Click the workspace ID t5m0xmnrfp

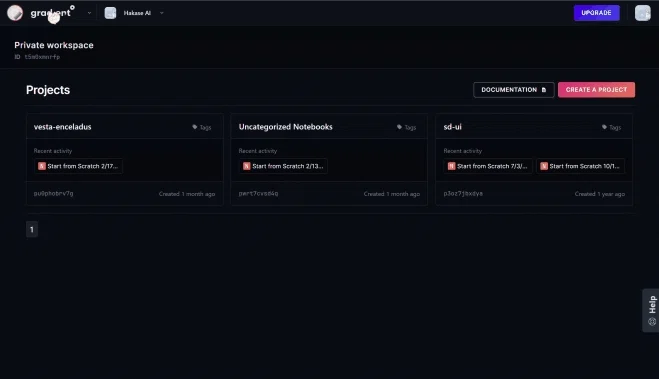pyautogui.click(x=42, y=57)
